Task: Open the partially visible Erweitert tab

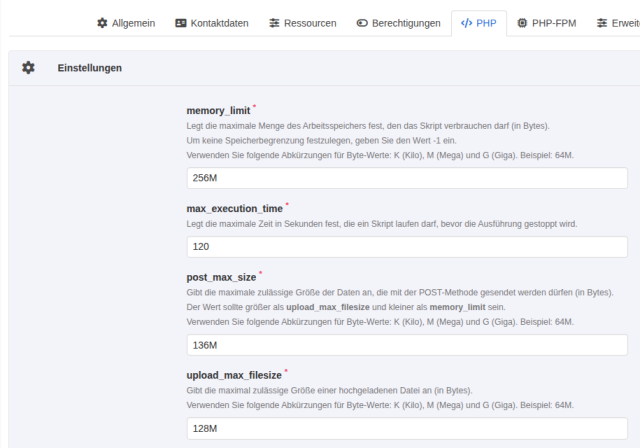Action: click(x=618, y=23)
